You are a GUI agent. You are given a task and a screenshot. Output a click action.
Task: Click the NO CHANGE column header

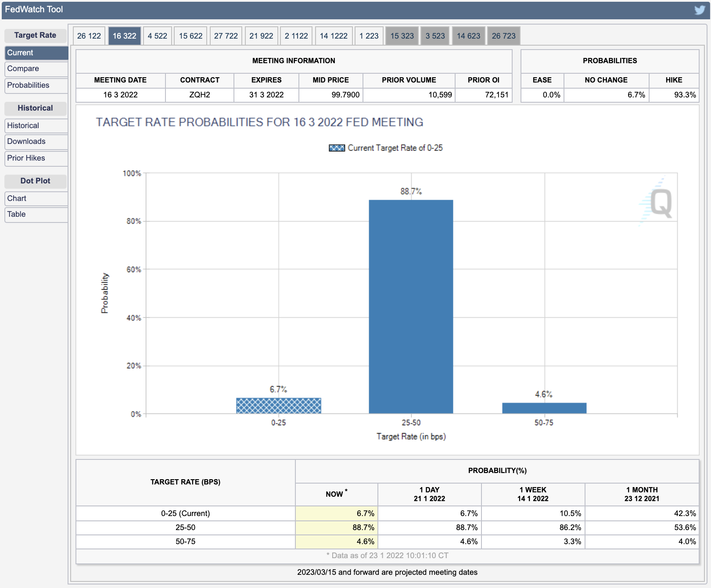point(606,80)
